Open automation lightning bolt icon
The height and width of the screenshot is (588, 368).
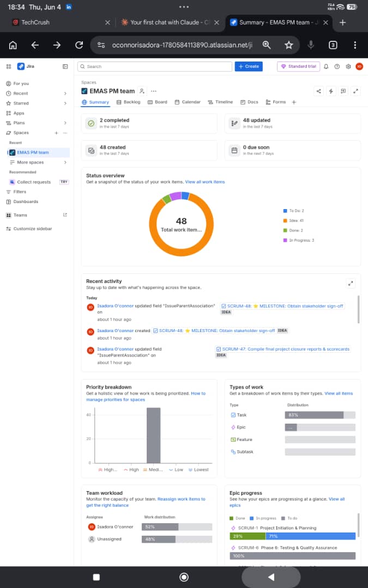click(x=331, y=91)
